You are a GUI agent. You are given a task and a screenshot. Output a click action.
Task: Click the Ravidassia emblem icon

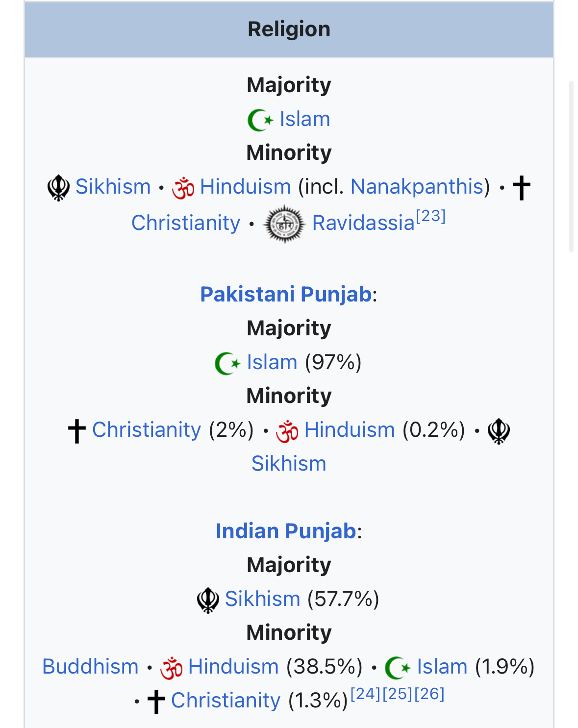[284, 224]
